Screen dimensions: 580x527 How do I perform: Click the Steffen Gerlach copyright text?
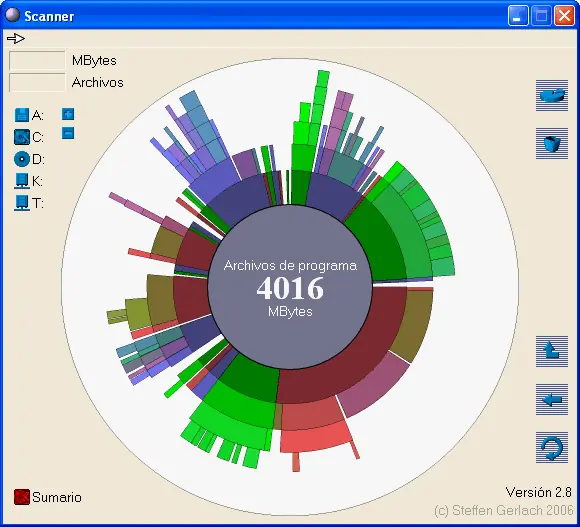click(x=503, y=511)
